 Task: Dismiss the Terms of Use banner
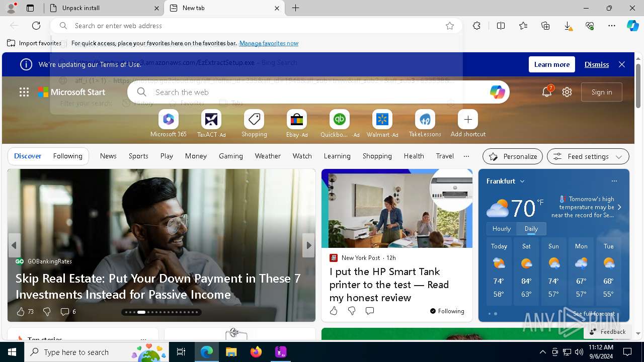[597, 64]
